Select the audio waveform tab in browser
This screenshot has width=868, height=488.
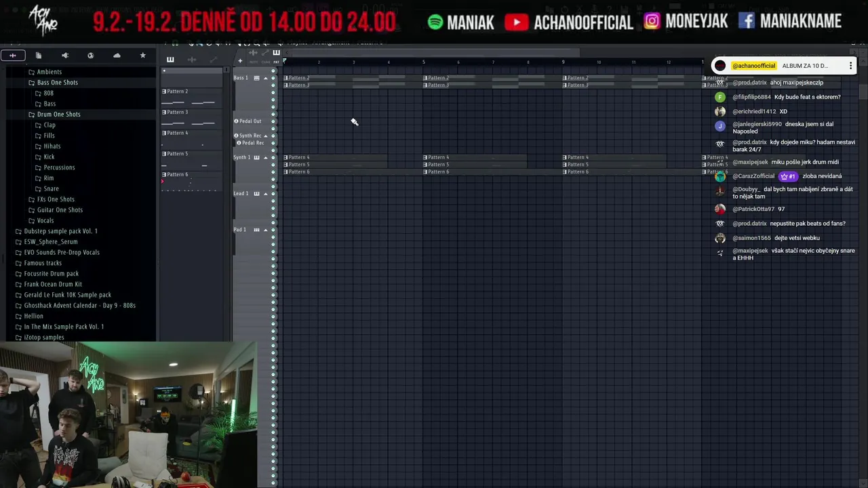click(12, 56)
